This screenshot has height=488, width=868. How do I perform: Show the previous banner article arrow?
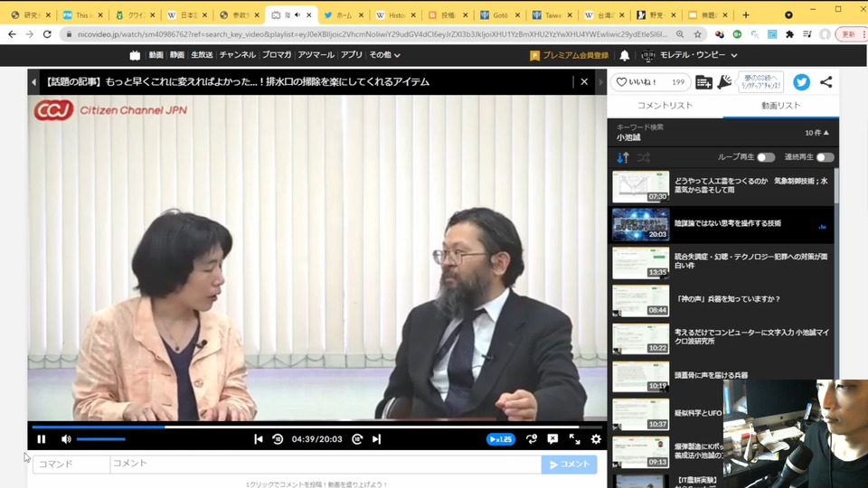pos(33,82)
